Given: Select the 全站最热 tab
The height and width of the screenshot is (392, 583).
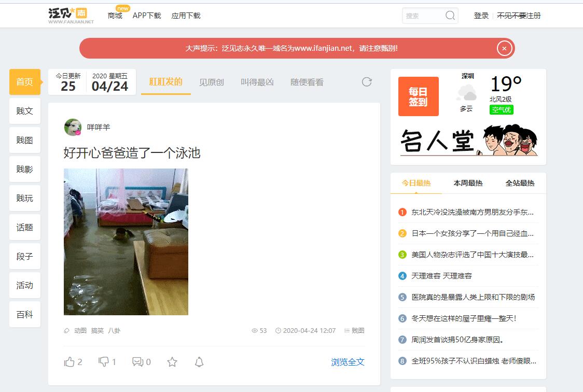Looking at the screenshot, I should pos(520,183).
